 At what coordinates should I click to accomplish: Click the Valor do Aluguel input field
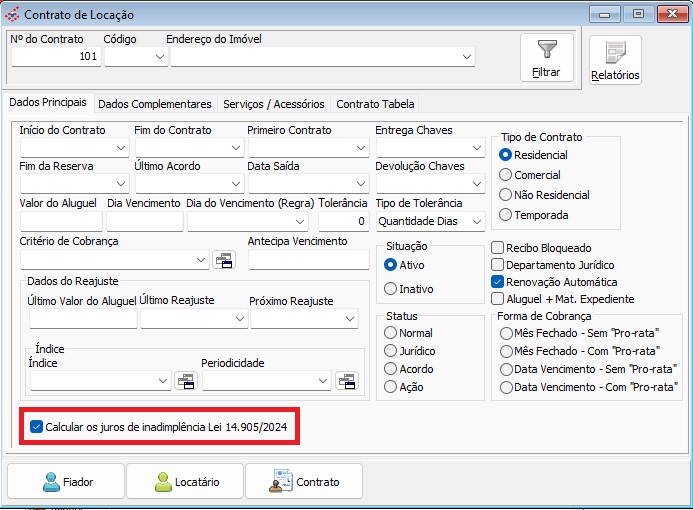[60, 221]
